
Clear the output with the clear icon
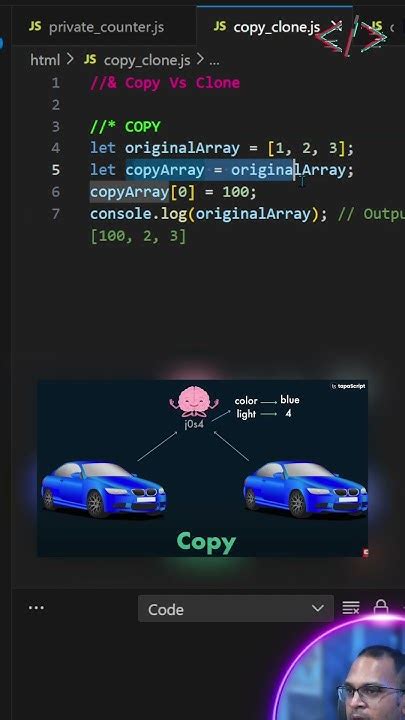click(351, 608)
